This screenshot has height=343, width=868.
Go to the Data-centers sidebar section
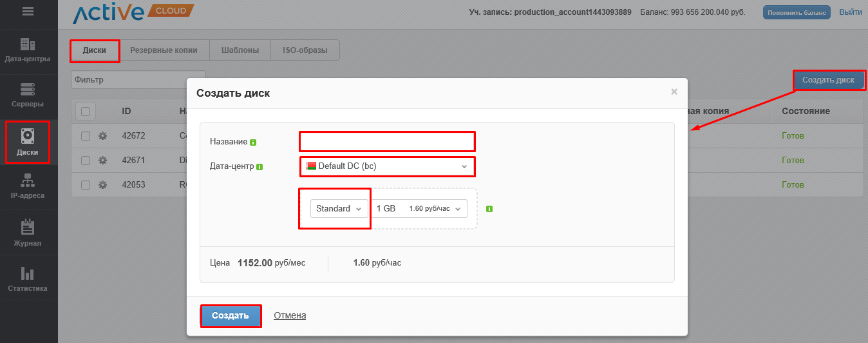(28, 50)
